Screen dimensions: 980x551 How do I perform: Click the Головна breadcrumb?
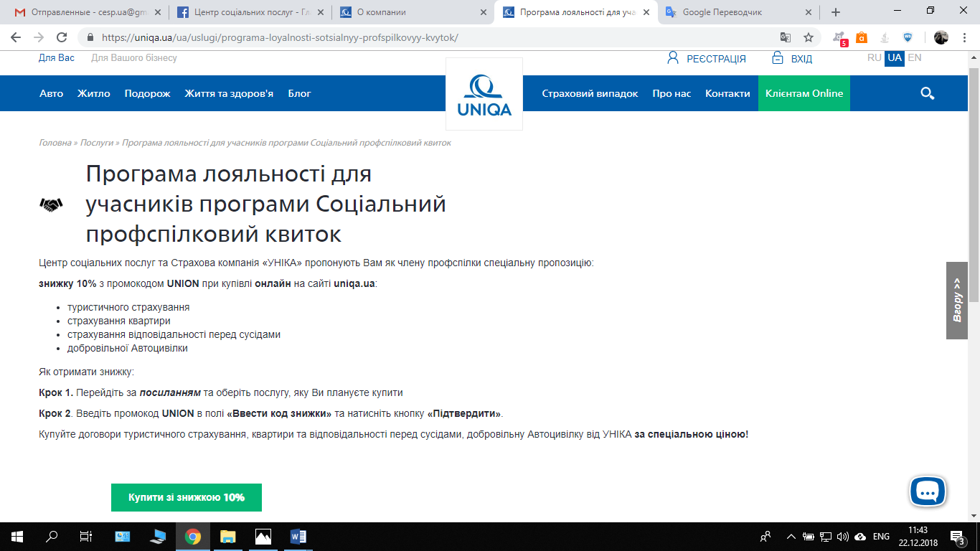click(55, 143)
